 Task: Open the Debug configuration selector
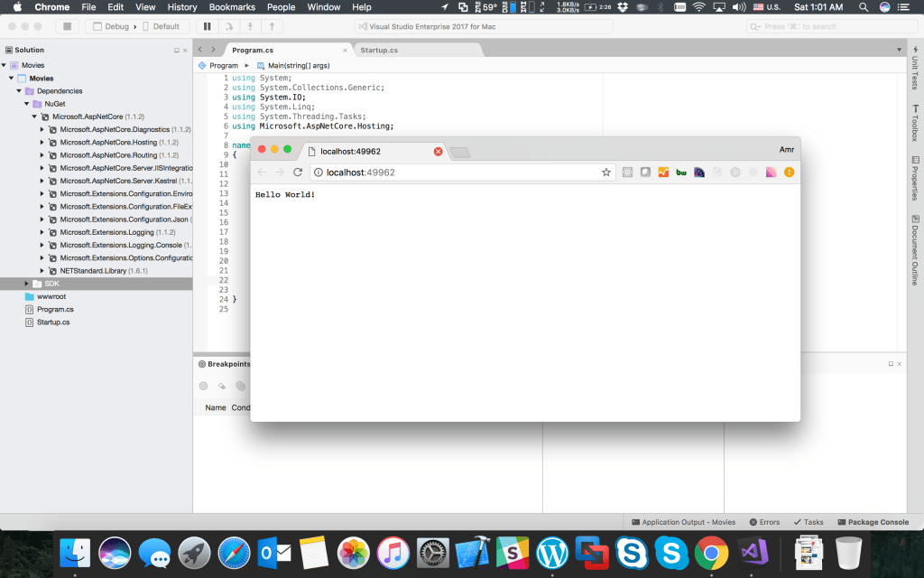111,26
